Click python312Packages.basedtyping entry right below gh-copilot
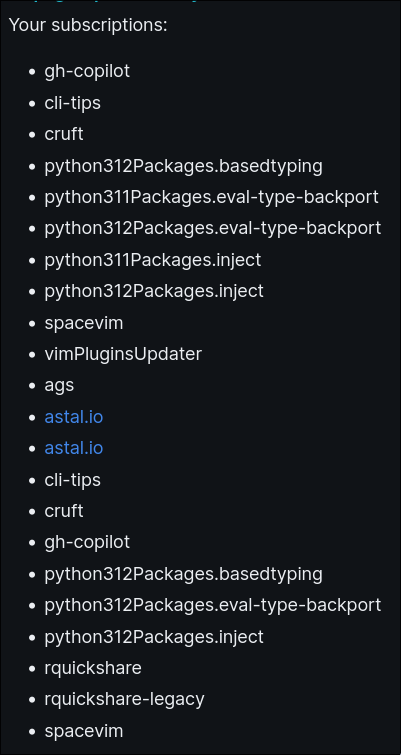The image size is (401, 755). [183, 573]
